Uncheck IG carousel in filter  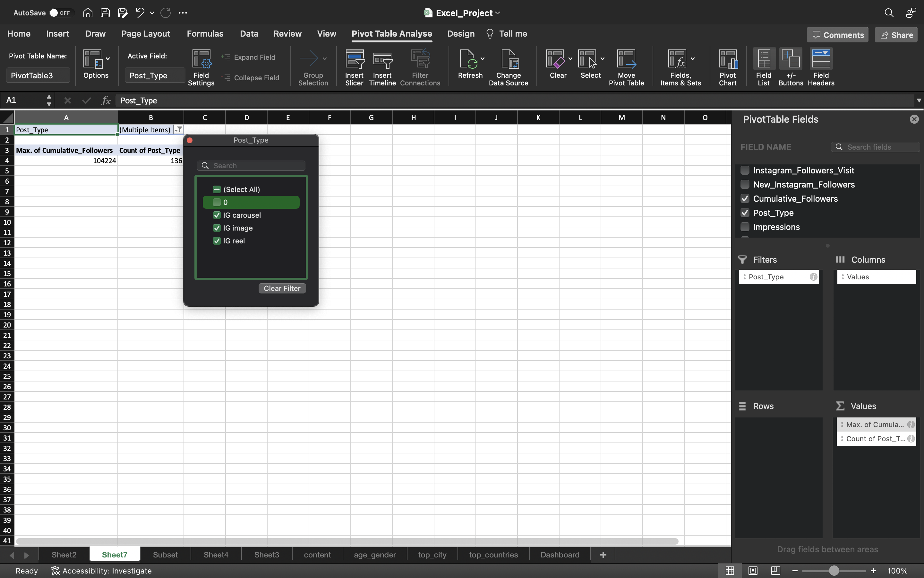click(217, 215)
